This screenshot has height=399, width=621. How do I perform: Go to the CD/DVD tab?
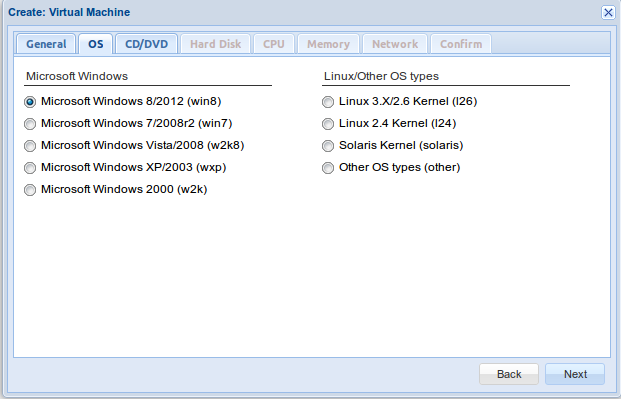(x=147, y=44)
